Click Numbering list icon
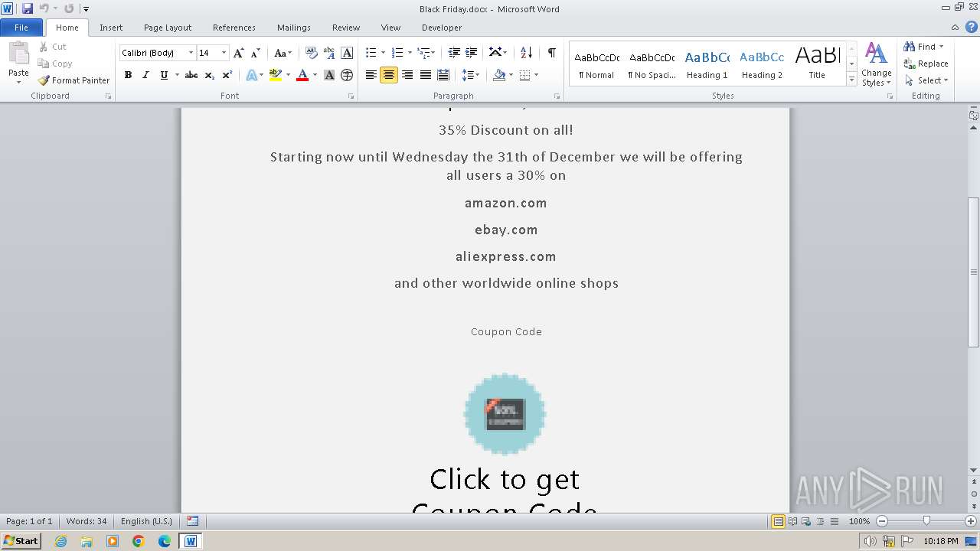Screen dimensions: 980x551 pos(397,53)
